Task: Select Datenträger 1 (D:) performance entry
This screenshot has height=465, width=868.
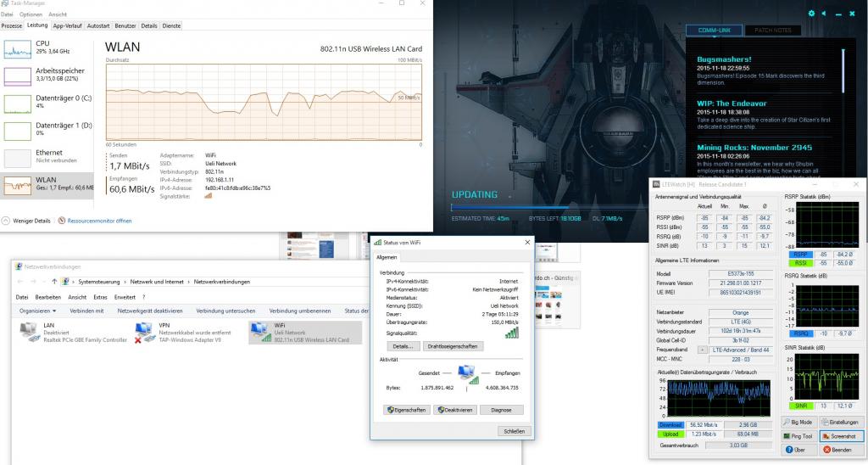Action: tap(47, 130)
